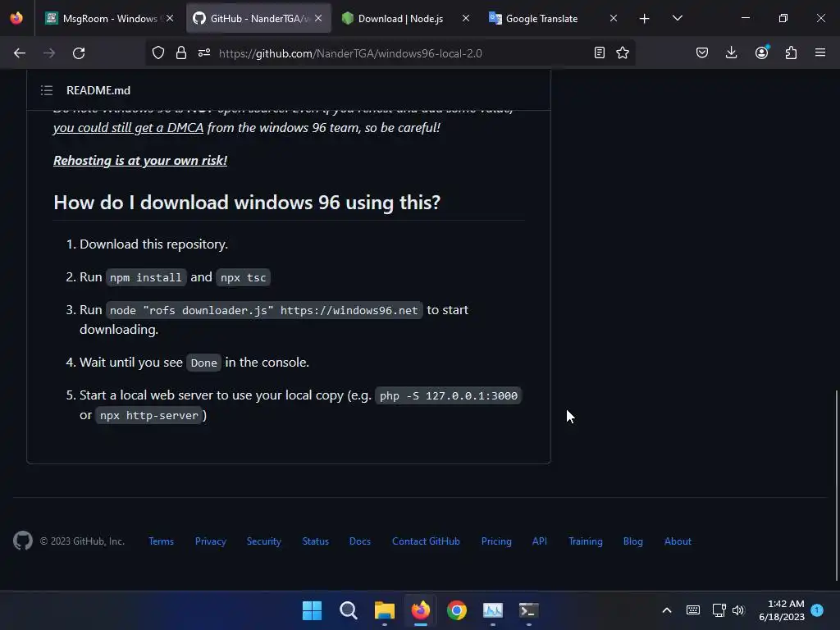The height and width of the screenshot is (630, 840).
Task: Click the 'npx http-server' code snippet
Action: click(149, 416)
